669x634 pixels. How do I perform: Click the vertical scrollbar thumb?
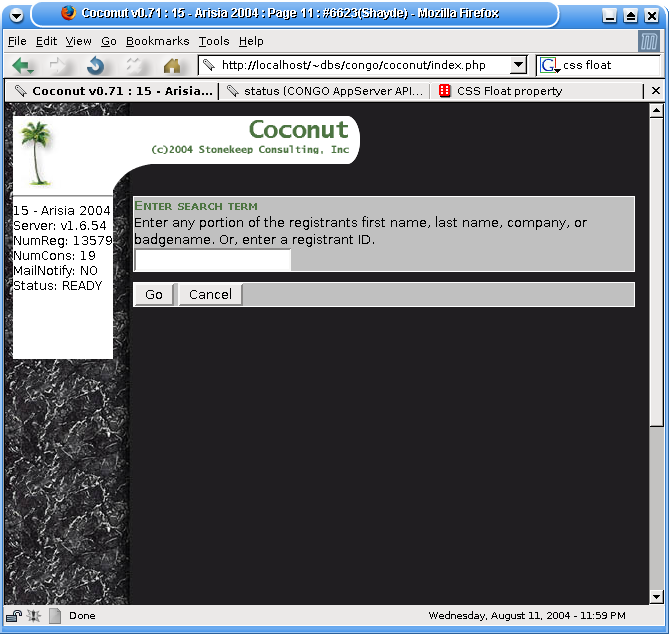click(x=656, y=271)
